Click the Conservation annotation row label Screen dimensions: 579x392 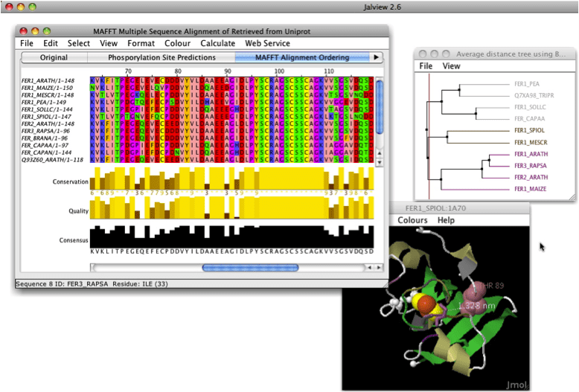[70, 181]
